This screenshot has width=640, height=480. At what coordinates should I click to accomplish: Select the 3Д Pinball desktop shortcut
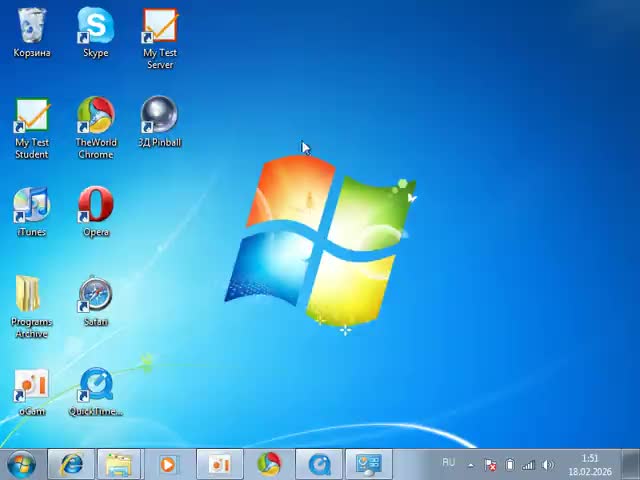(x=160, y=116)
